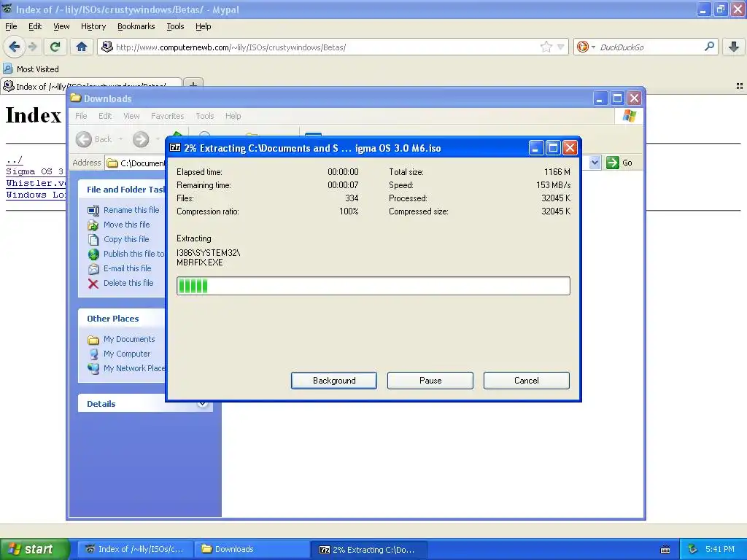Open My Documents in Other Places
Image resolution: width=747 pixels, height=560 pixels.
129,339
